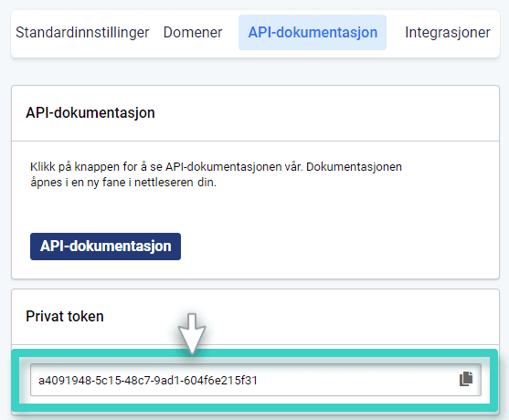Go to the Integrasjoner tab
The height and width of the screenshot is (420, 509).
448,33
